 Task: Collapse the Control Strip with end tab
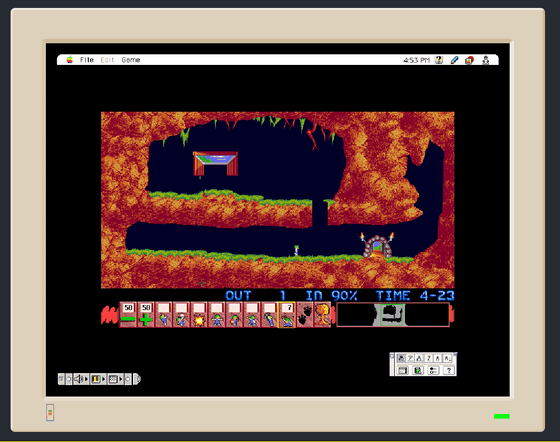137,379
